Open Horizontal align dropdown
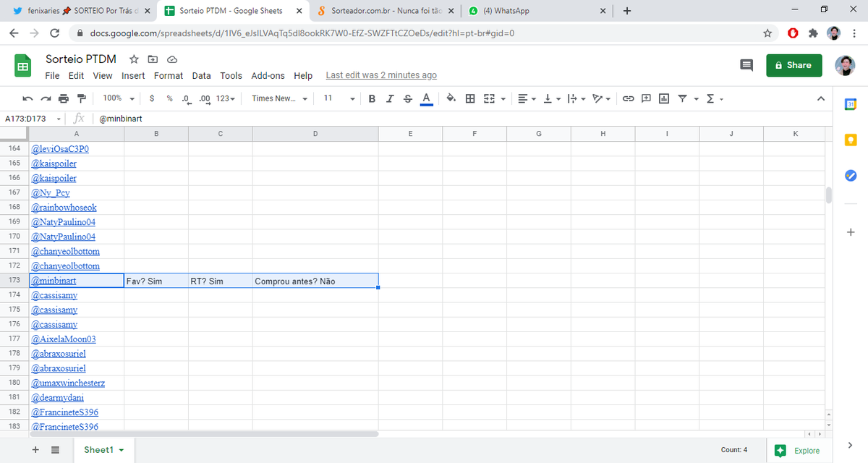The width and height of the screenshot is (868, 463). tap(527, 98)
